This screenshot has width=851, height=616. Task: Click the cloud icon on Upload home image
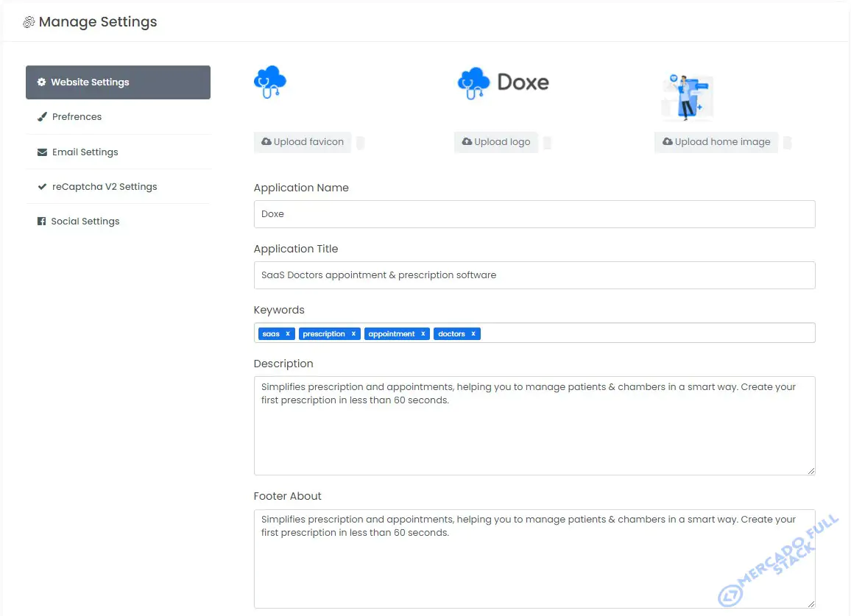[x=668, y=141]
